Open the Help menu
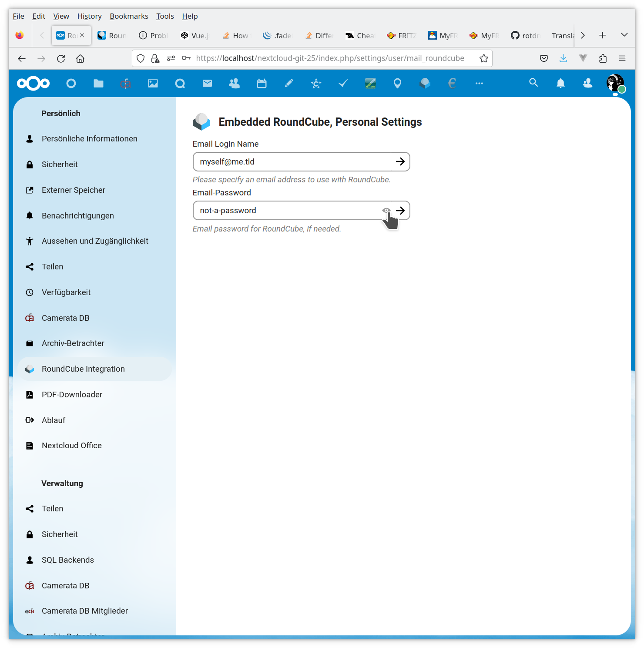This screenshot has height=648, width=644. (190, 16)
